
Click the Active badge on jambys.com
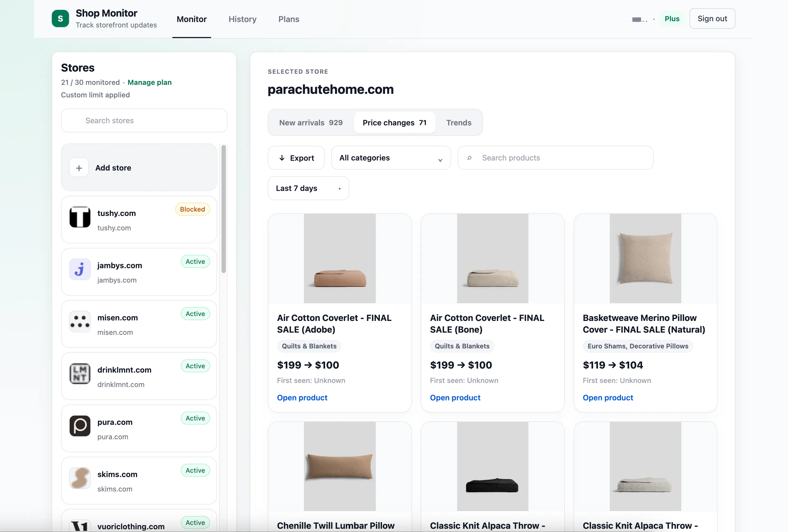pyautogui.click(x=195, y=262)
